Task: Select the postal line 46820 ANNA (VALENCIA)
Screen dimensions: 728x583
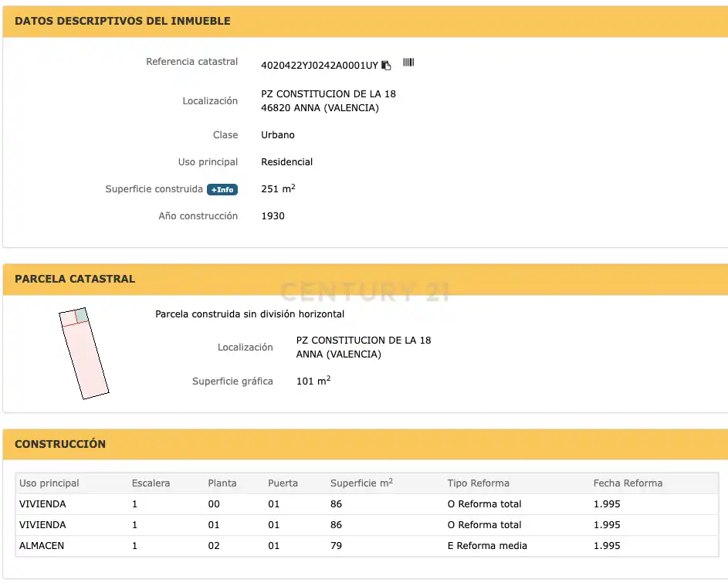Action: [320, 108]
